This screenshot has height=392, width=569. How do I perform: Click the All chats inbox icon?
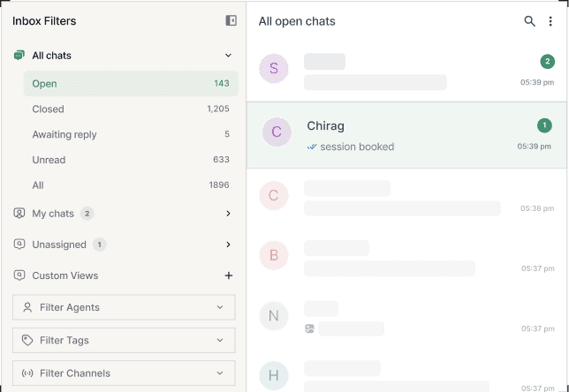19,56
